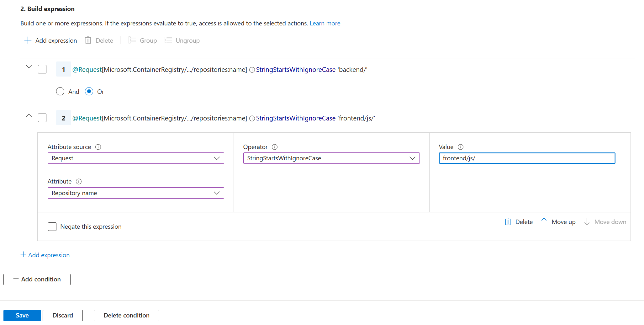Delete expression 2 using panel trash icon
Image resolution: width=644 pixels, height=325 pixels.
click(508, 222)
